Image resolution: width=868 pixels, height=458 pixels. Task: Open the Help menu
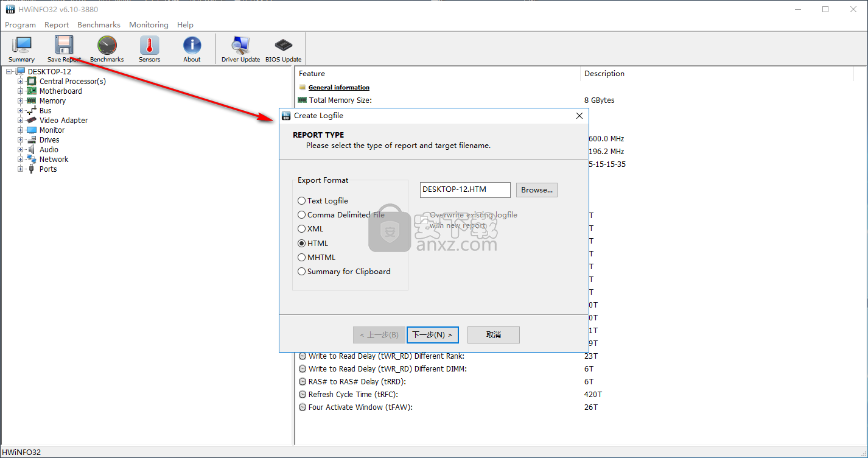tap(185, 25)
